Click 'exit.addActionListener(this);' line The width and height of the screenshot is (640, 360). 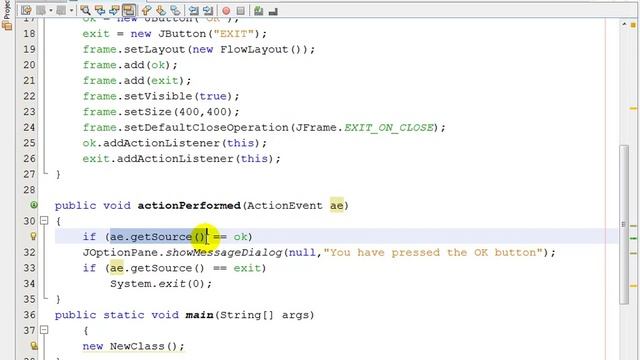pos(182,159)
